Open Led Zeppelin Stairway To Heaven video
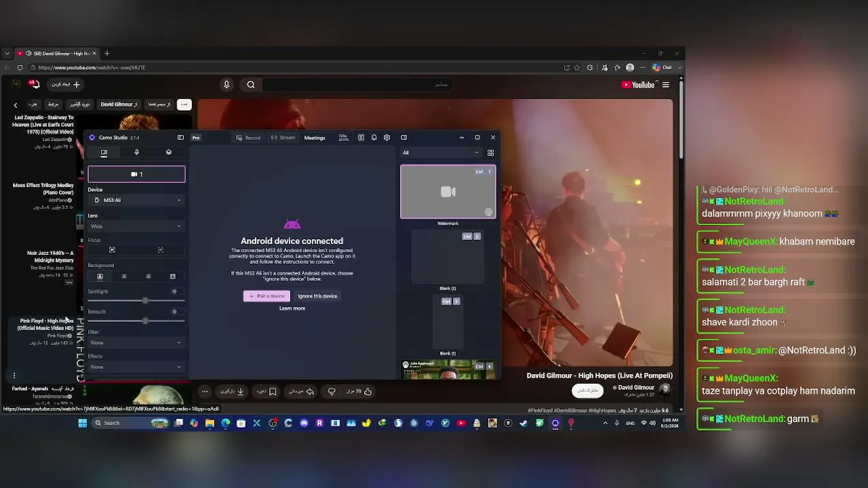The image size is (868, 488). click(43, 125)
